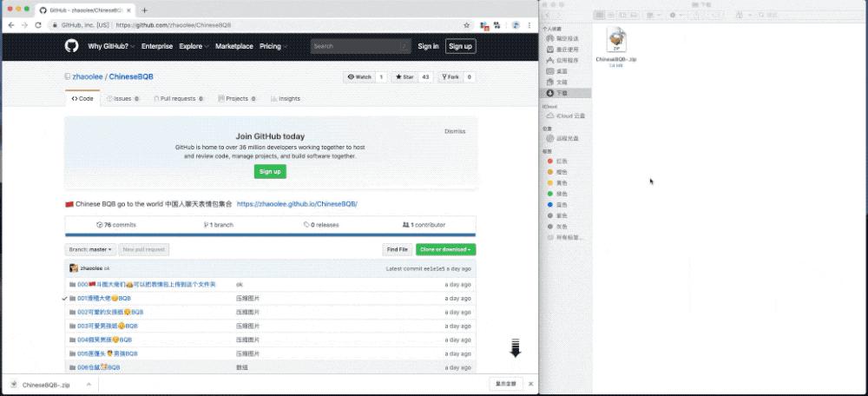This screenshot has width=868, height=396.
Task: Click Chrome's back arrow button
Action: (x=11, y=25)
